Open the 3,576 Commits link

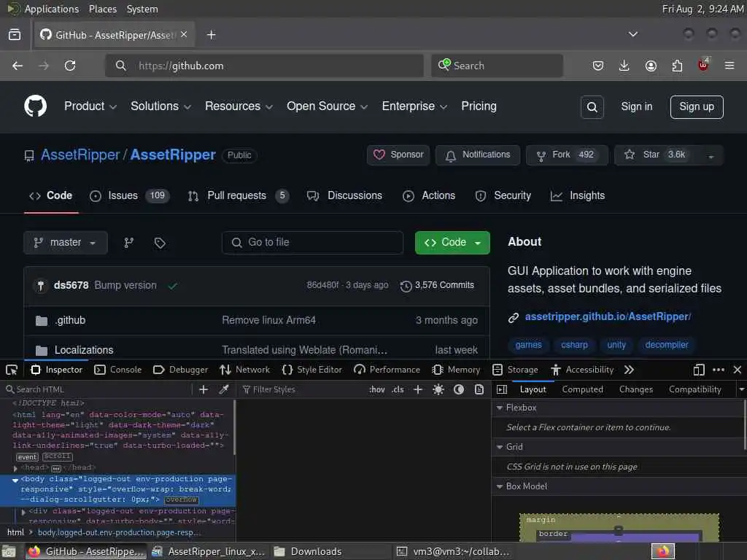pyautogui.click(x=438, y=285)
